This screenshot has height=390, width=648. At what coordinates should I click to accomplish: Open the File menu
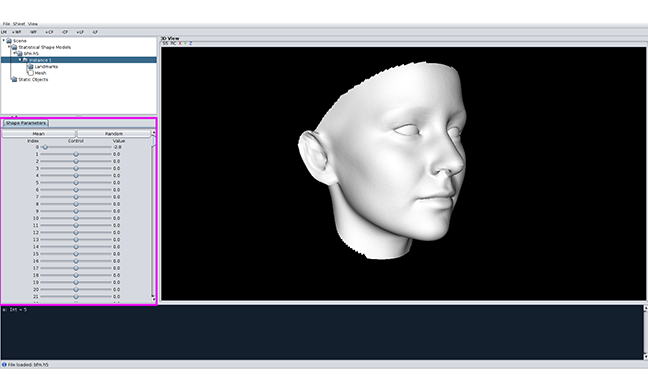coord(6,24)
